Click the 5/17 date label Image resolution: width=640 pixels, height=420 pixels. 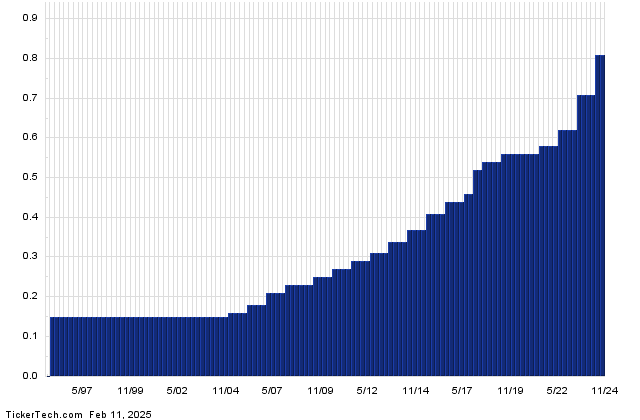coord(462,390)
